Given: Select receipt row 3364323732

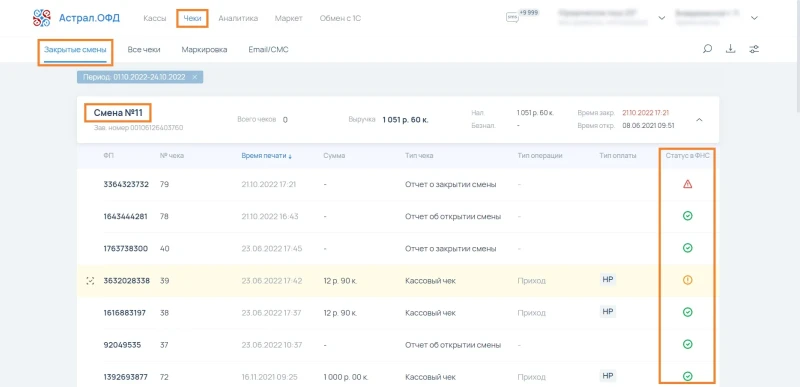Looking at the screenshot, I should (x=398, y=185).
